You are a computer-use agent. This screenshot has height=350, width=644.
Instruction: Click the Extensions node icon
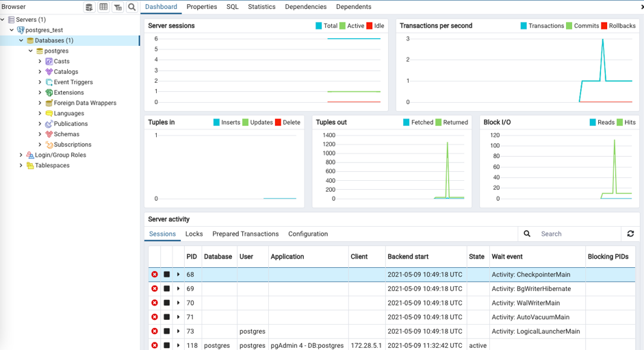click(49, 92)
